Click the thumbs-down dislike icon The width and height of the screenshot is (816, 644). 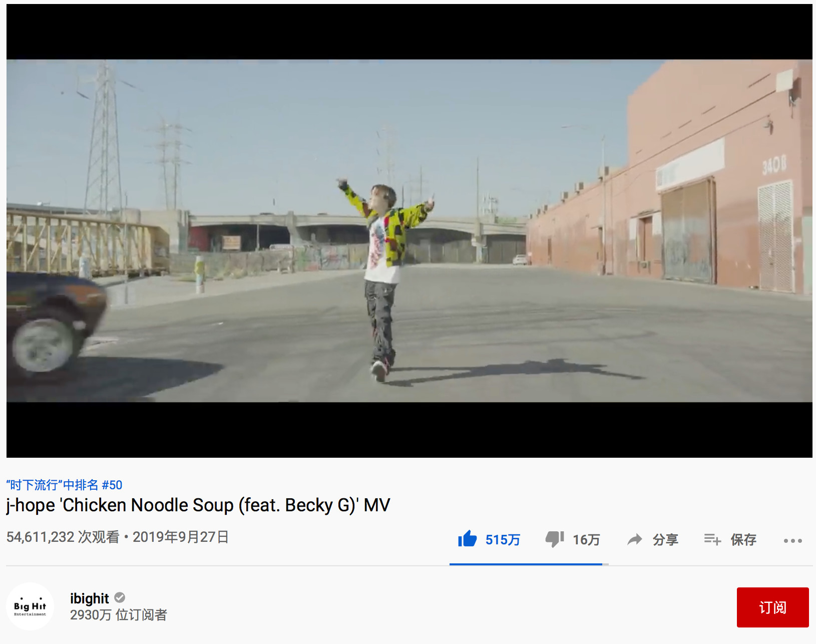(x=555, y=539)
